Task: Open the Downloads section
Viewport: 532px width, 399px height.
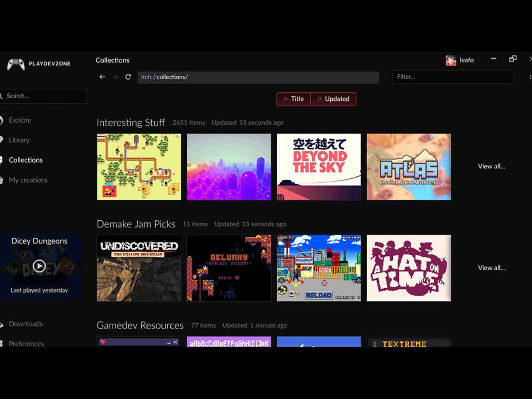Action: tap(26, 324)
